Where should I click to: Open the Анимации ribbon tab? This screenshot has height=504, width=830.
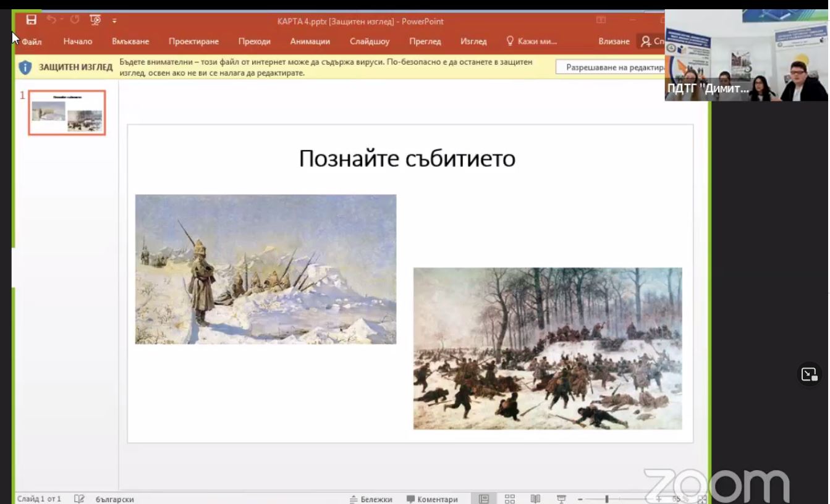click(x=310, y=41)
